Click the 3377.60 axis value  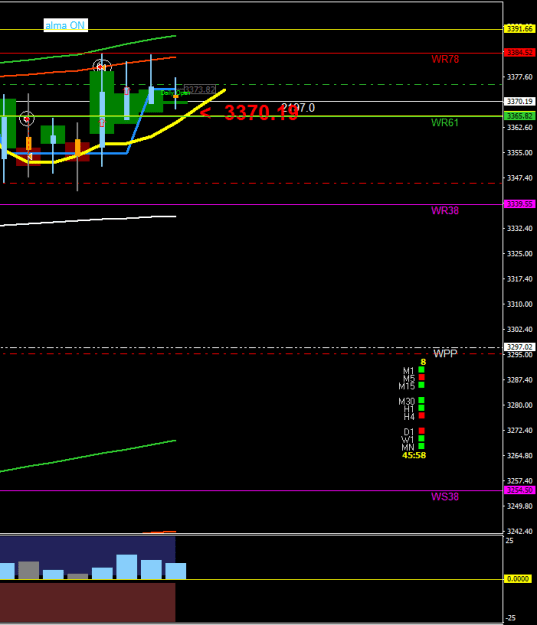click(x=519, y=77)
